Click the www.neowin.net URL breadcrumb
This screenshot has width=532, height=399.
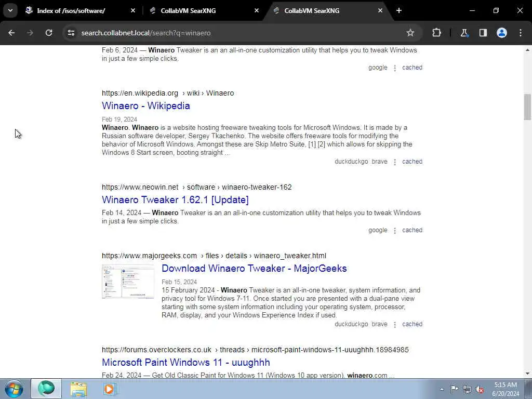point(197,187)
